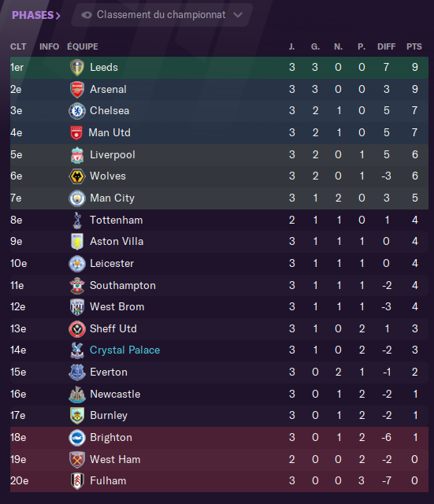Screen dimensions: 434x504
Task: Click the ÉQUIPE column header
Action: [83, 46]
